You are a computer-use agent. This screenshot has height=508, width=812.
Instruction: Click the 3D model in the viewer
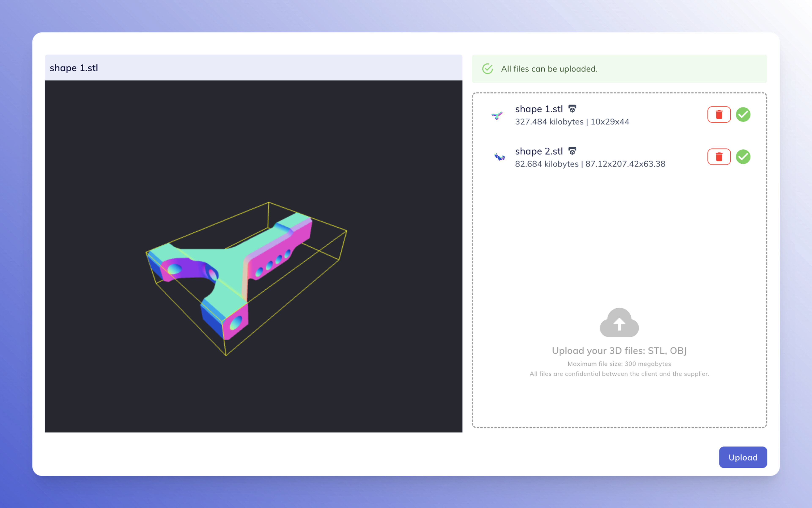228,269
